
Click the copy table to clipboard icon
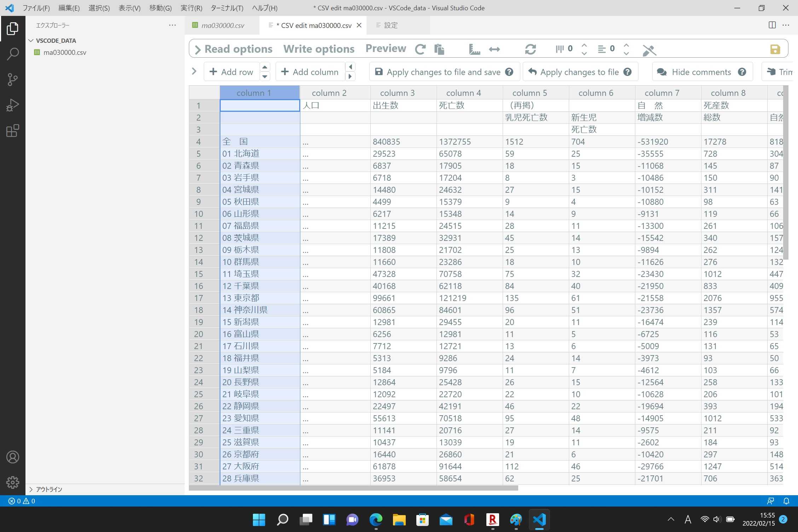439,49
